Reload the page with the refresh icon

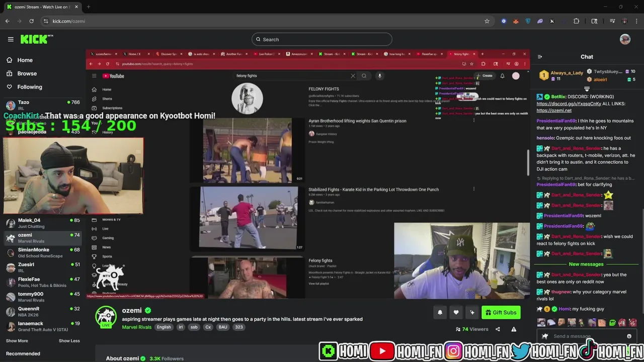click(31, 21)
